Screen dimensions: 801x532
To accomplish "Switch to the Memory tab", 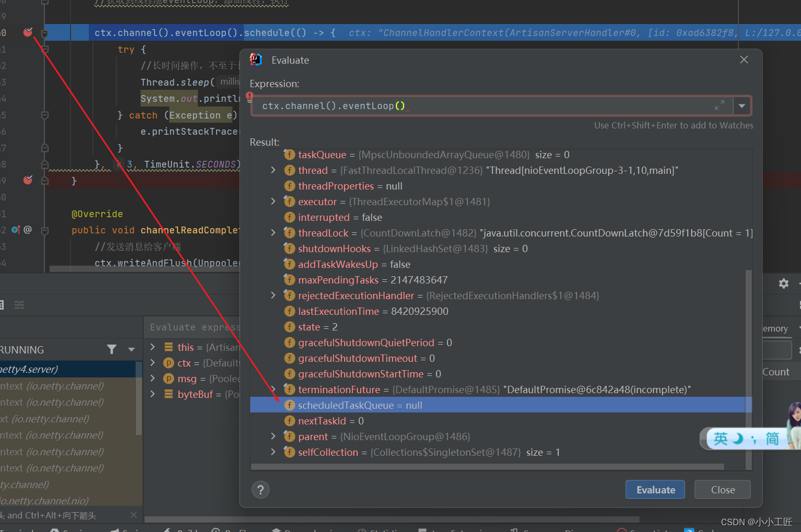I will pyautogui.click(x=775, y=328).
